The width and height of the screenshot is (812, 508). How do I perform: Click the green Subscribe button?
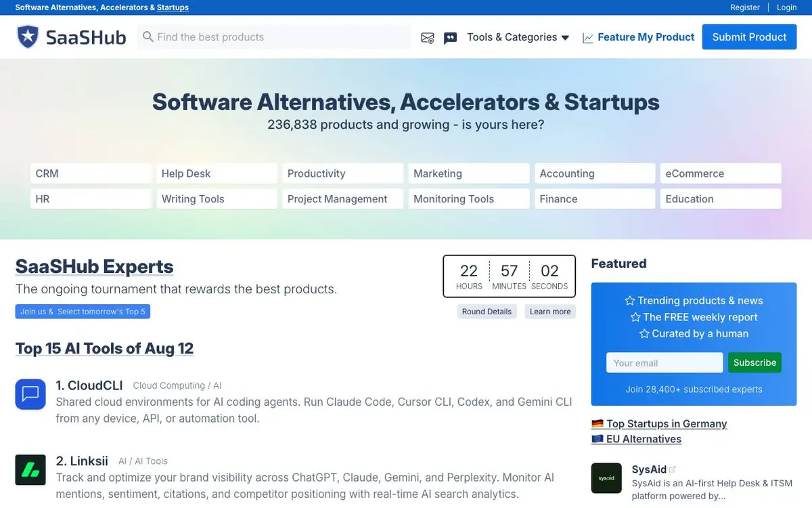click(754, 362)
